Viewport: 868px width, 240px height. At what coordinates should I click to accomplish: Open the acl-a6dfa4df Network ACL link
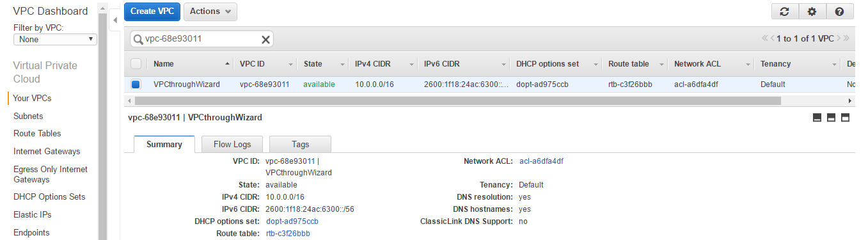[541, 161]
